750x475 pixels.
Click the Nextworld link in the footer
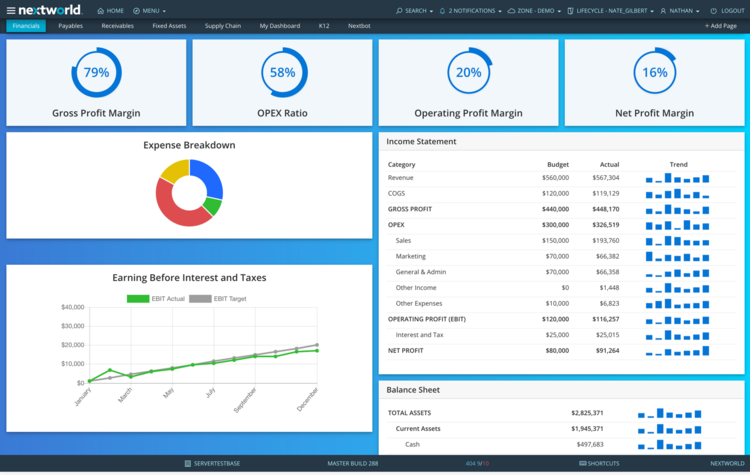click(x=726, y=464)
